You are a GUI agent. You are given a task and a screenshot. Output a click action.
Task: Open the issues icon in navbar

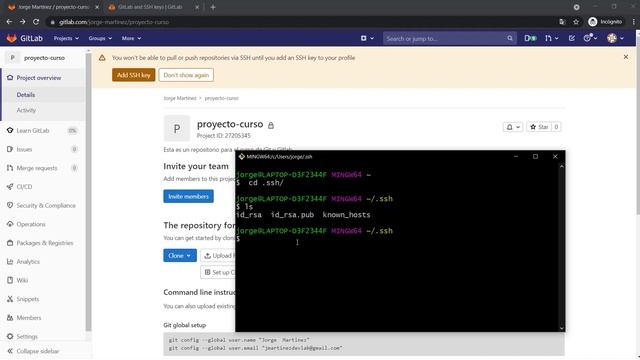tap(530, 38)
